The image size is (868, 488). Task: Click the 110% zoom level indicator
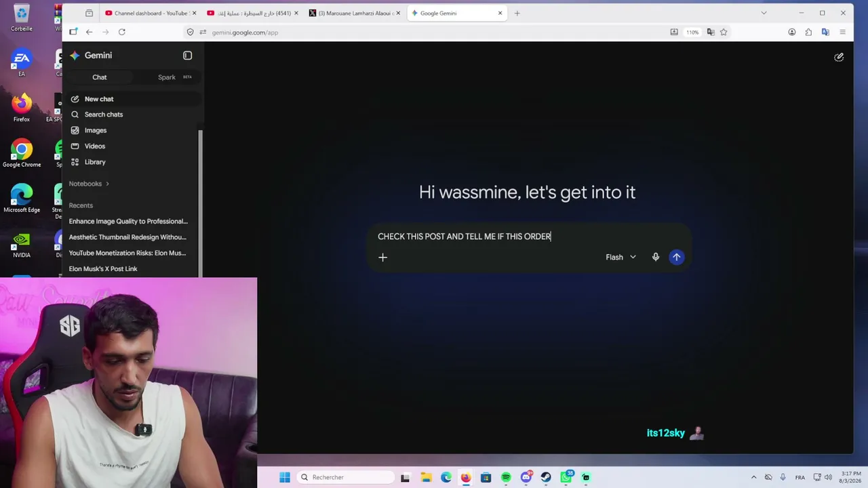pos(692,33)
